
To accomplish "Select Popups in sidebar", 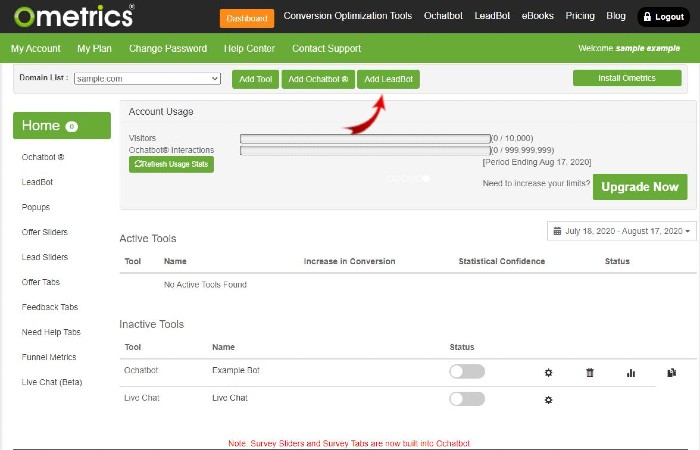I will (x=36, y=207).
